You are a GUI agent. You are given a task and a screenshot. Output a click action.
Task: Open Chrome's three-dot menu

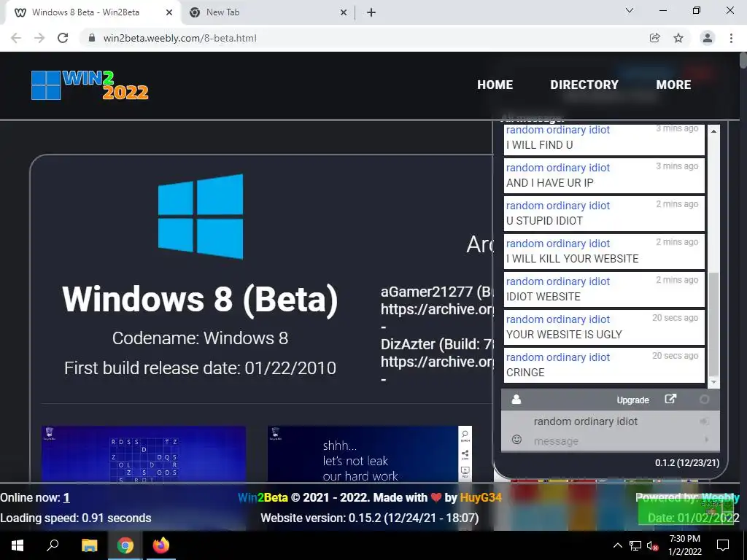(731, 38)
